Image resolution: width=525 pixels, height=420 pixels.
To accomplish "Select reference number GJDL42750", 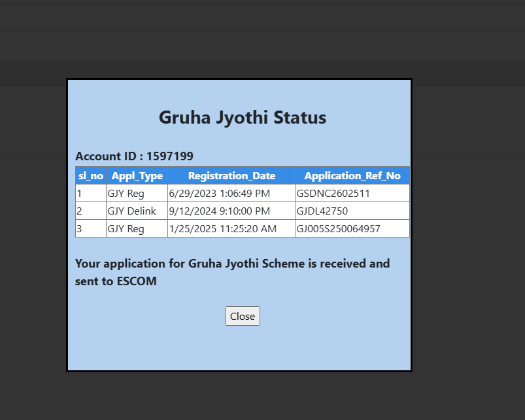I will pos(322,211).
